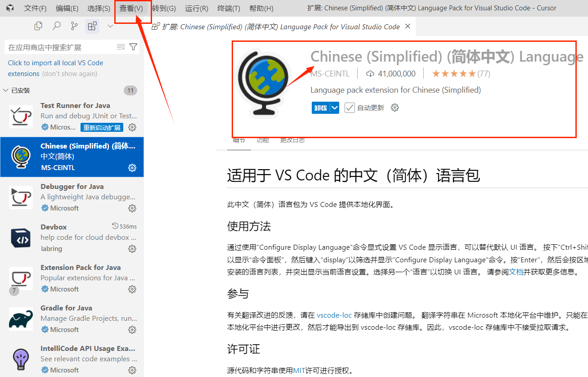
Task: Open the Explorer files icon
Action: [39, 27]
